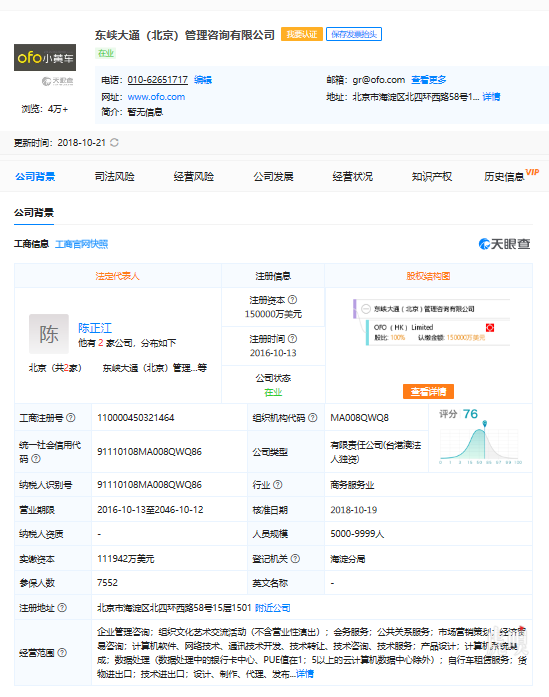Click business term 2016-10-13至2046-10-12

click(x=150, y=510)
